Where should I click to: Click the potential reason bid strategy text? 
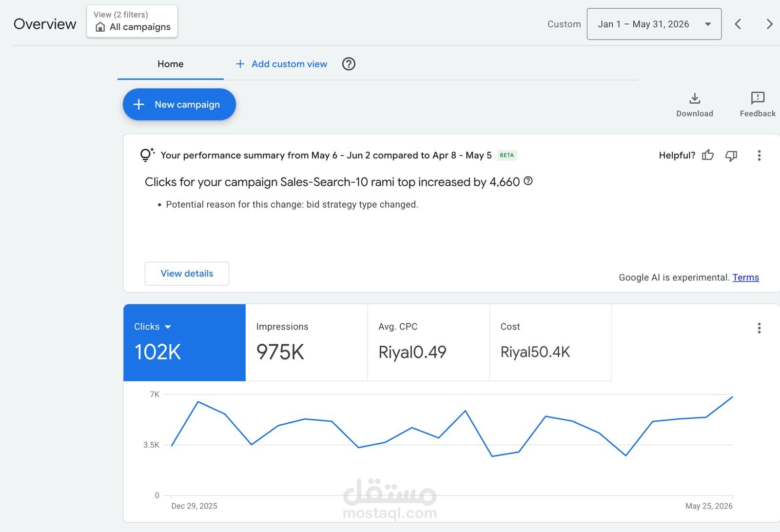pyautogui.click(x=292, y=204)
